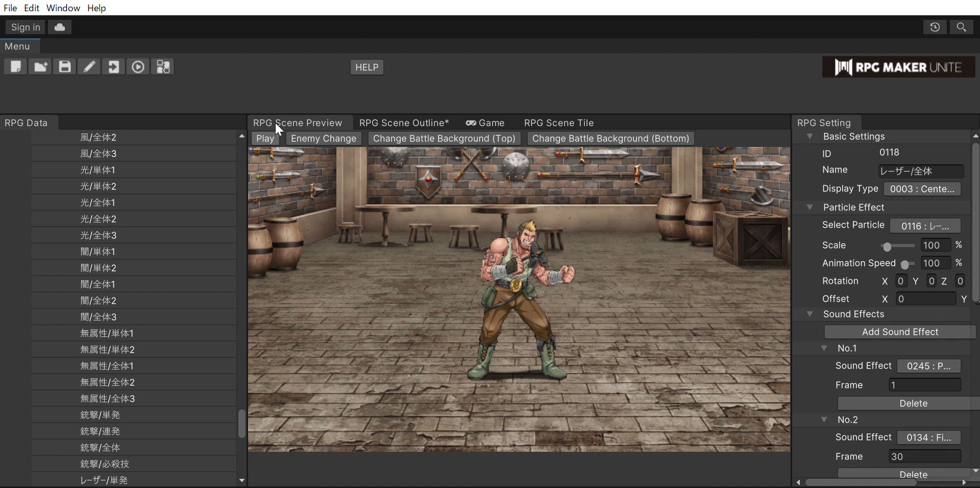Open the Window menu

coord(63,8)
